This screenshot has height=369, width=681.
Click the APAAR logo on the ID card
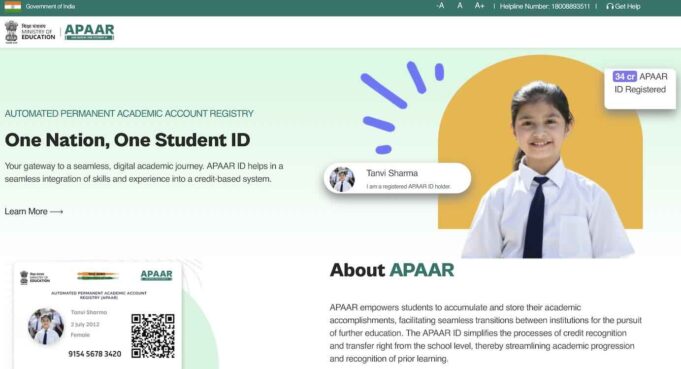(156, 275)
